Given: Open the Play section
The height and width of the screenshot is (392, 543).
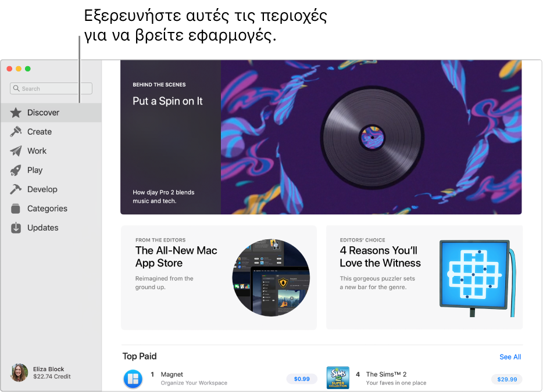Looking at the screenshot, I should (51, 170).
